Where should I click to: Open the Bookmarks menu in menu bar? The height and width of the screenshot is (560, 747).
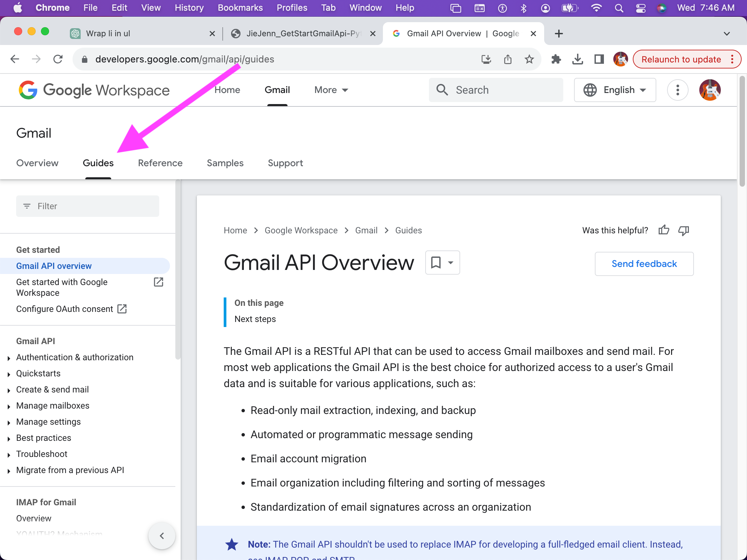click(x=240, y=8)
